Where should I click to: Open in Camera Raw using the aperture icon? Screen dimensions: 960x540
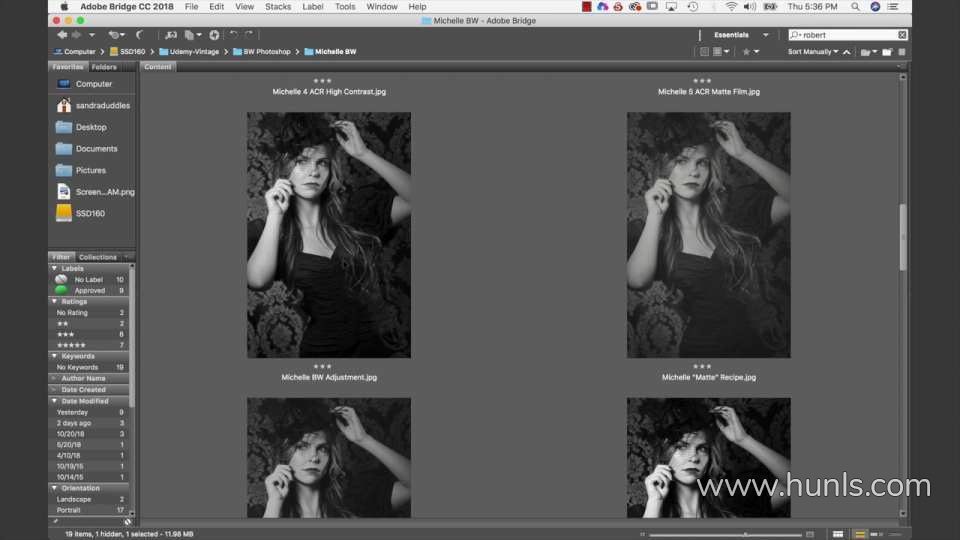tap(214, 35)
